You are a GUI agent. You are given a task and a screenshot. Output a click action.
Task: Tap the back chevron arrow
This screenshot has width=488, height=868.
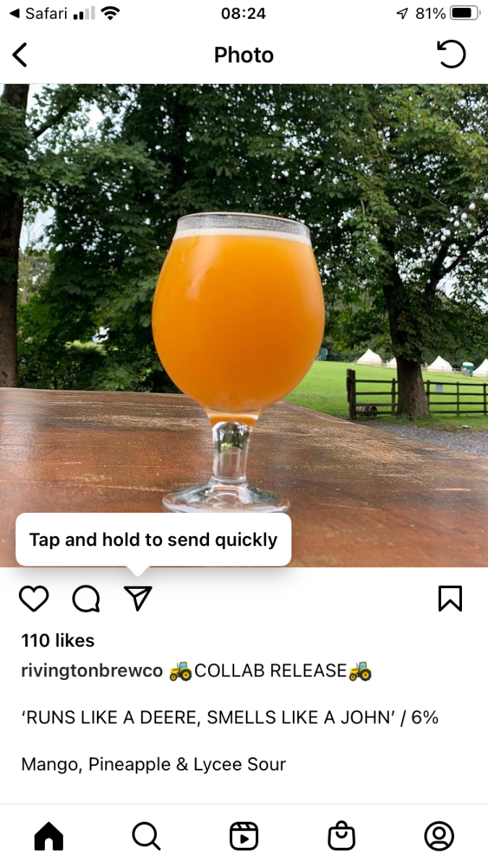(20, 55)
